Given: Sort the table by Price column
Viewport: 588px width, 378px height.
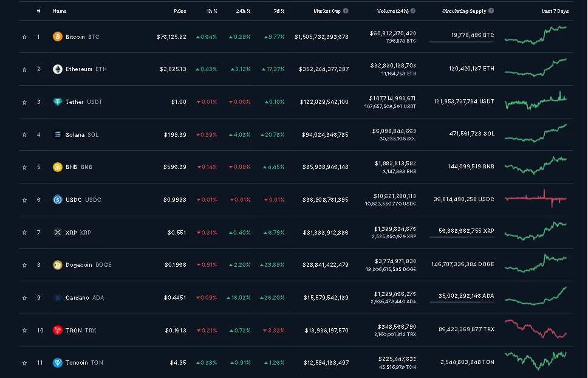Looking at the screenshot, I should click(x=180, y=11).
